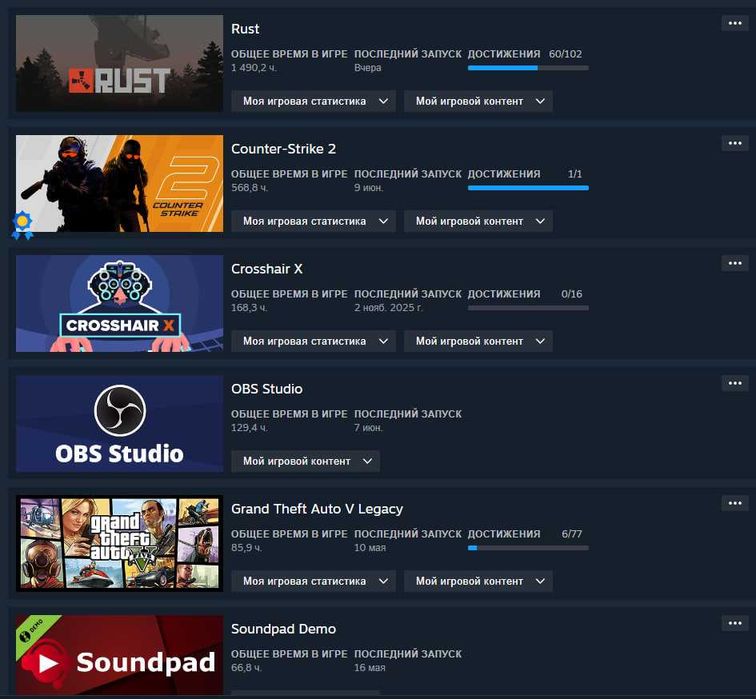
Task: Click Counter-Strike 2 achievement count '1/1'
Action: click(x=575, y=174)
